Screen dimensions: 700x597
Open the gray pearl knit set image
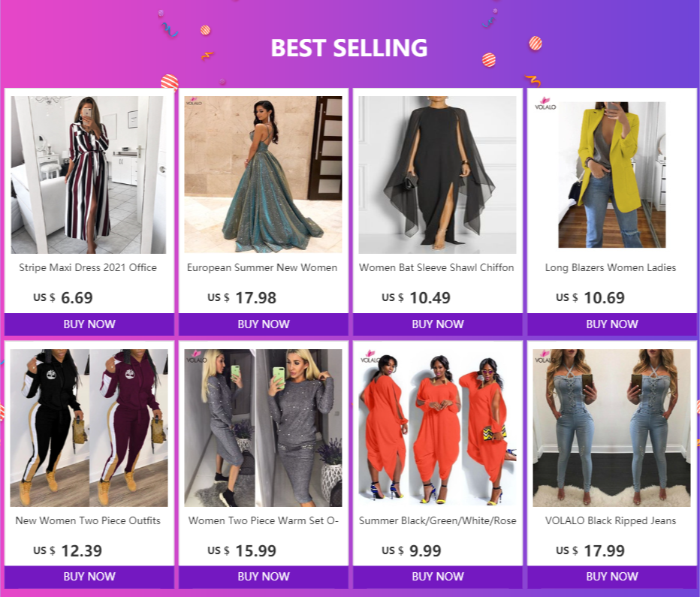coord(264,428)
